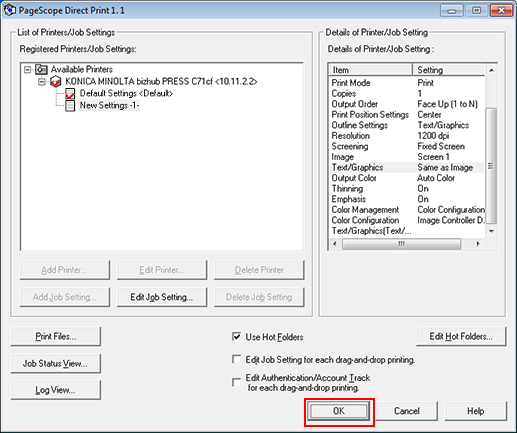Screen dimensions: 517x433
Task: Select Available Printers in the tree
Action: pyautogui.click(x=82, y=69)
